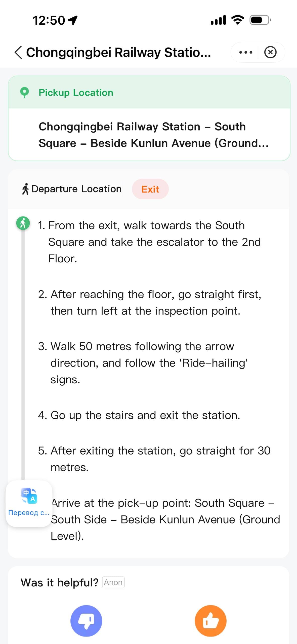Viewport: 297px width, 644px height.
Task: Tap the Pickup Location header
Action: (76, 93)
